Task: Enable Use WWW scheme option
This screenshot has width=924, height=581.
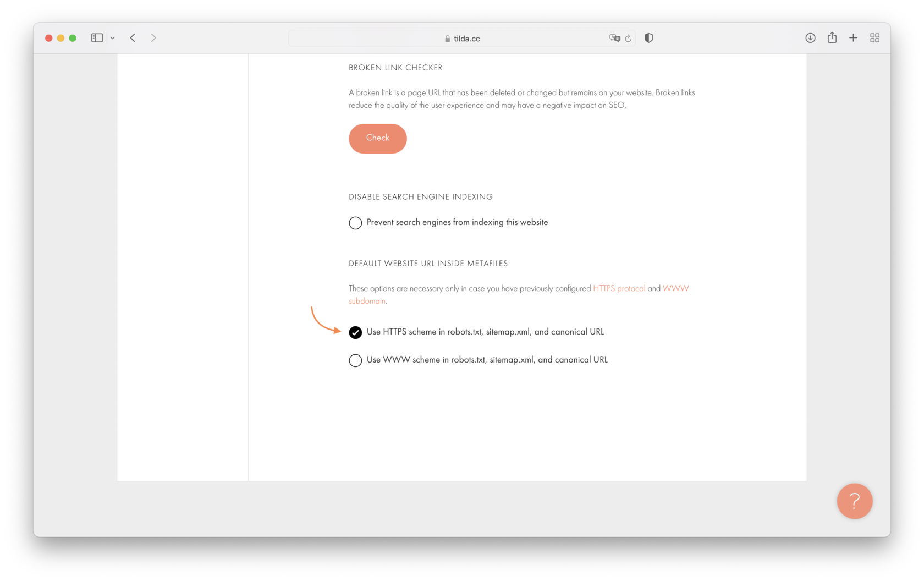Action: [355, 360]
